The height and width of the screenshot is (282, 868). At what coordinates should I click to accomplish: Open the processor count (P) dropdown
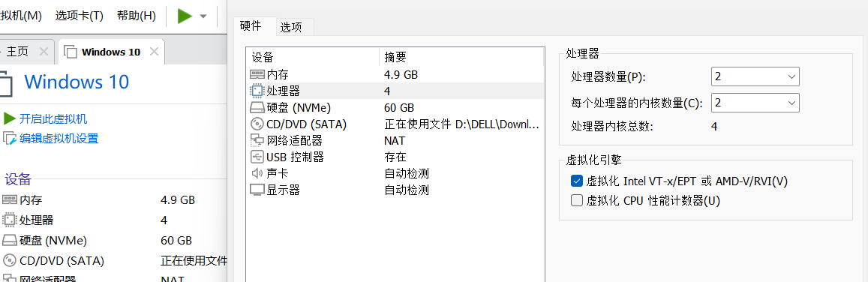755,76
